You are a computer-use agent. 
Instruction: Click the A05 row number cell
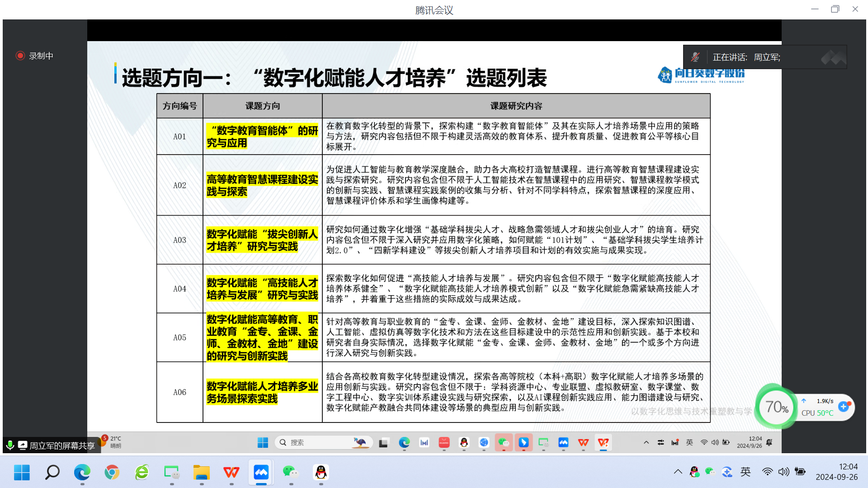[179, 338]
